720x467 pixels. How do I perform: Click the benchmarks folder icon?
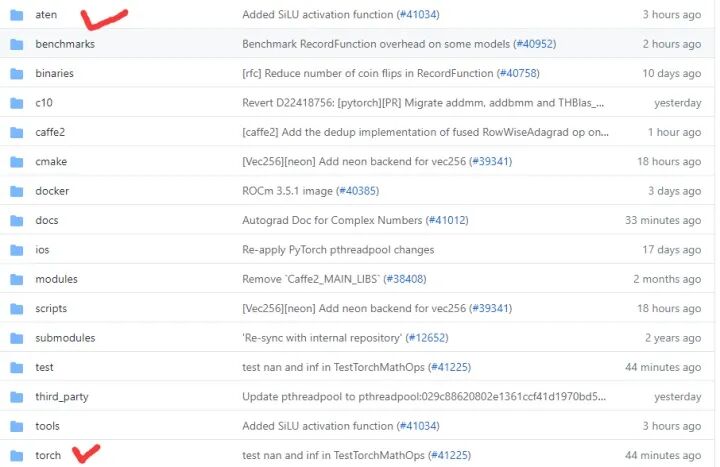tap(17, 44)
